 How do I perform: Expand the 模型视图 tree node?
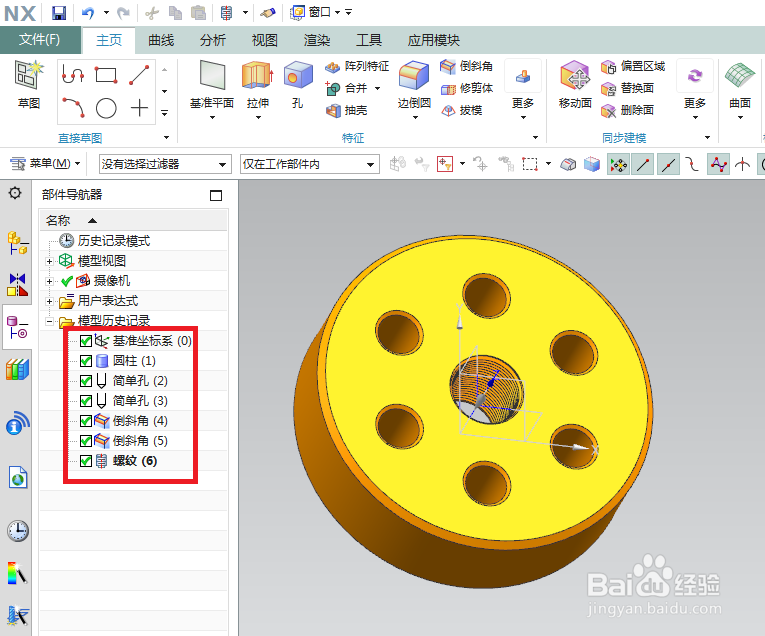coord(49,261)
